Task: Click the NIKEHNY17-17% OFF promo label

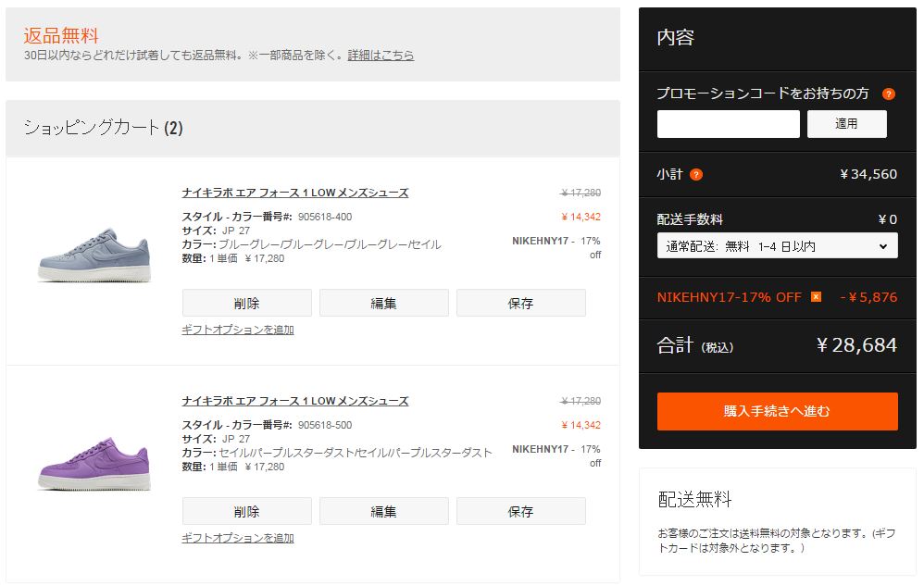Action: coord(730,297)
